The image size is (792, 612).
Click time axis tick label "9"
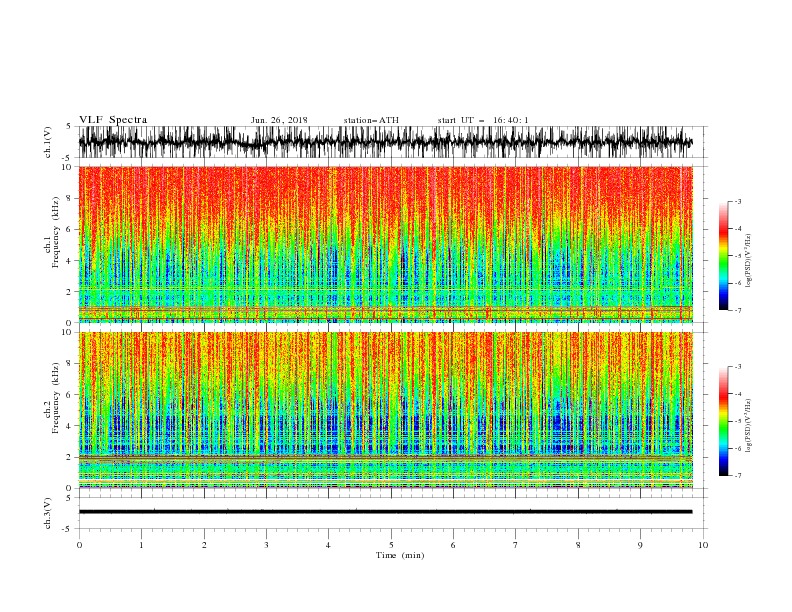tap(640, 545)
